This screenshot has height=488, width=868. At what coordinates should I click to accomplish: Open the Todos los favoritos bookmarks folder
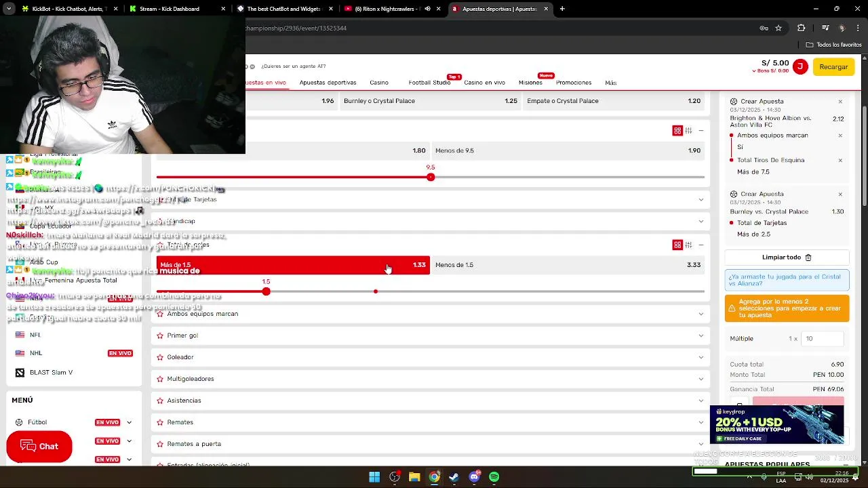833,45
